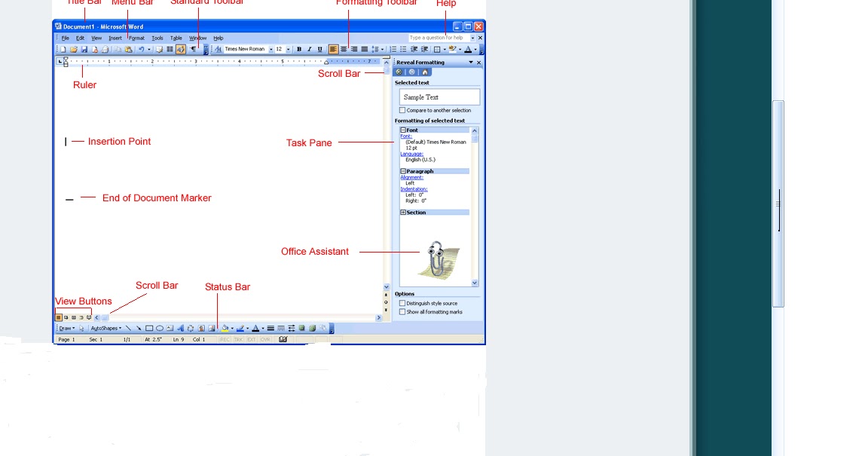Click the Insert WordArt icon
This screenshot has height=456, width=868.
click(181, 328)
